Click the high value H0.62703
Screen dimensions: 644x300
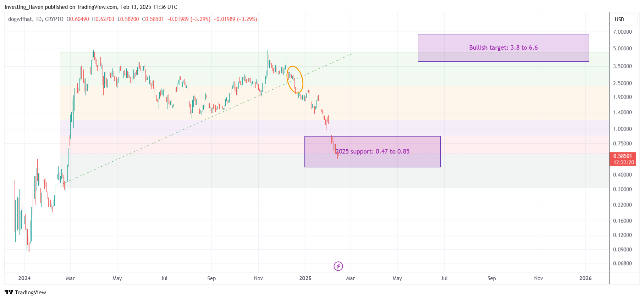[103, 19]
